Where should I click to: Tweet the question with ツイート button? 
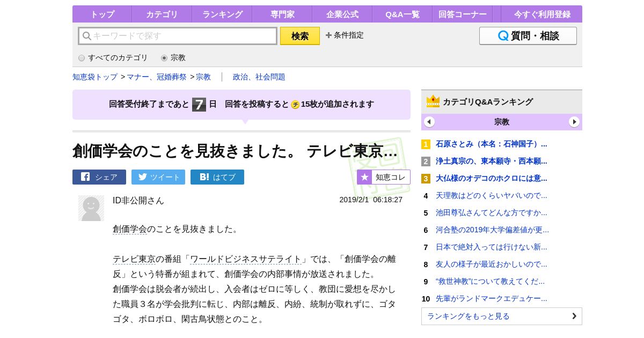pyautogui.click(x=158, y=177)
